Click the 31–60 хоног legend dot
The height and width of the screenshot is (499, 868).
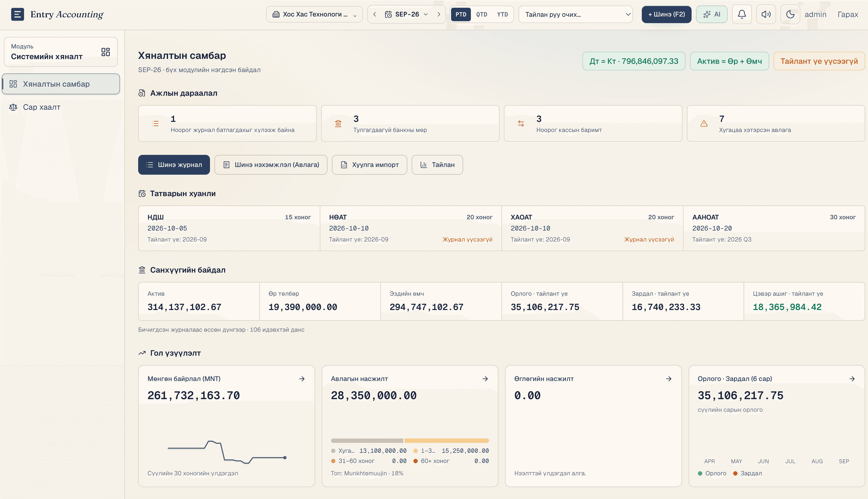(x=333, y=461)
